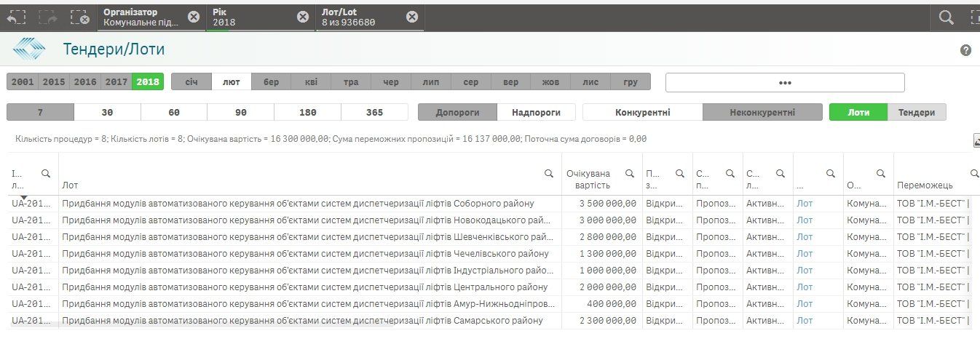Search the Переможець column
The height and width of the screenshot is (344, 980).
pos(974,174)
